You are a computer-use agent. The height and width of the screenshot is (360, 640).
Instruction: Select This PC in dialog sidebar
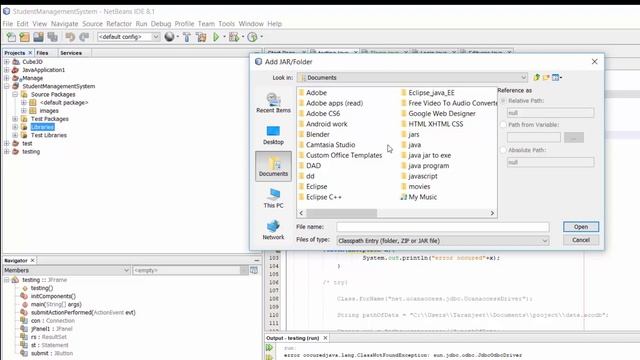click(x=273, y=198)
